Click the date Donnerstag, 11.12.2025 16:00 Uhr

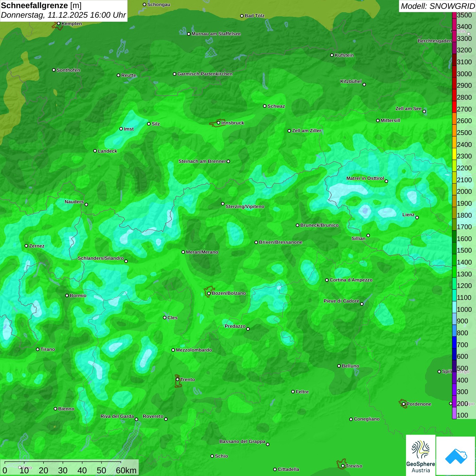63,15
